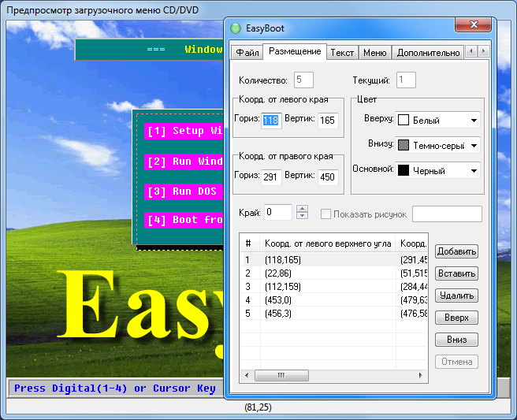This screenshot has height=420, width=517.
Task: Click the right-edge Гориз field with 291
Action: (271, 177)
